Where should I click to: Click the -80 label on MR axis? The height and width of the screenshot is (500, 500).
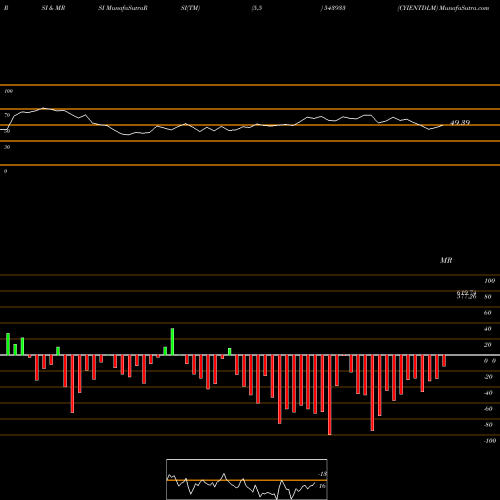(x=488, y=425)
